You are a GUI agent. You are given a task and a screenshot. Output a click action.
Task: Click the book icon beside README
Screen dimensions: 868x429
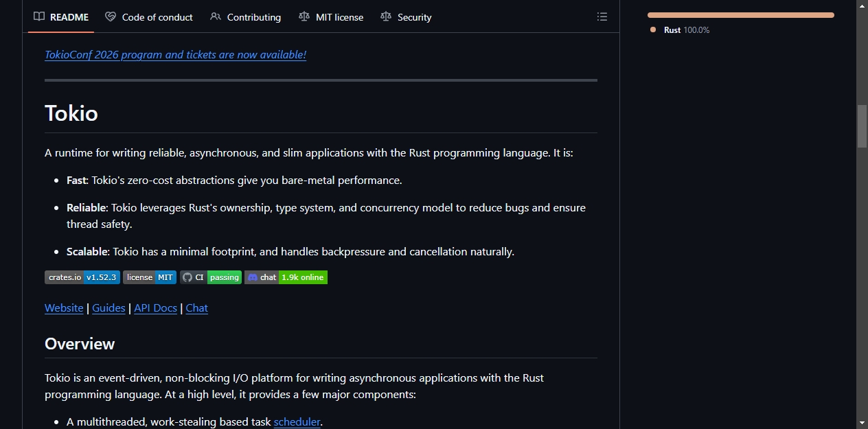coord(39,16)
